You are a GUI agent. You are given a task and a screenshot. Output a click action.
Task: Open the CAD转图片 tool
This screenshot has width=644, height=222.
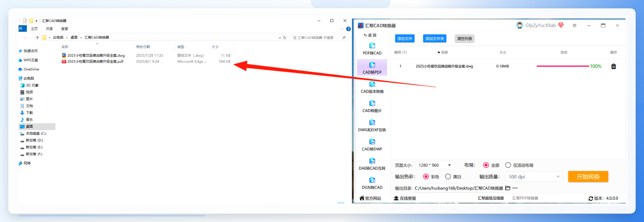[372, 107]
